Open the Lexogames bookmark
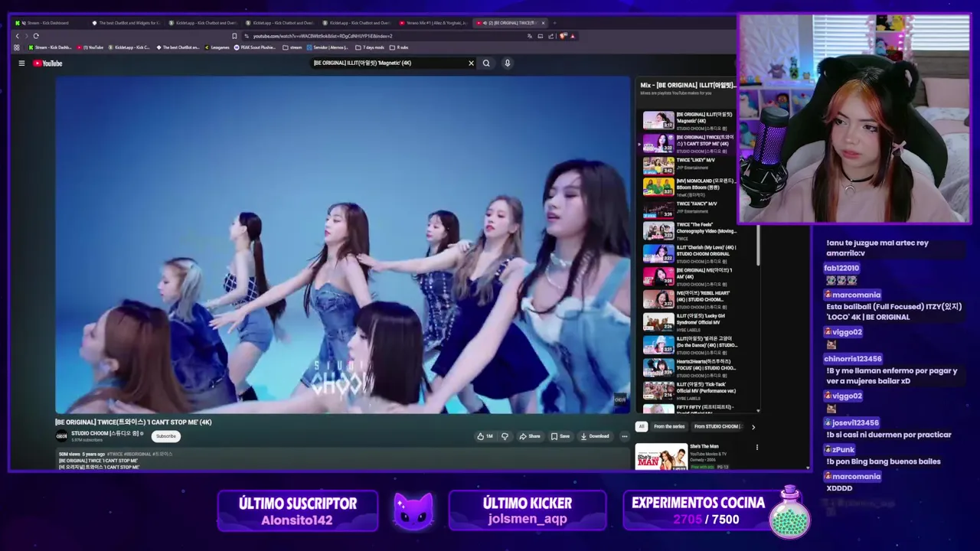 pos(217,47)
